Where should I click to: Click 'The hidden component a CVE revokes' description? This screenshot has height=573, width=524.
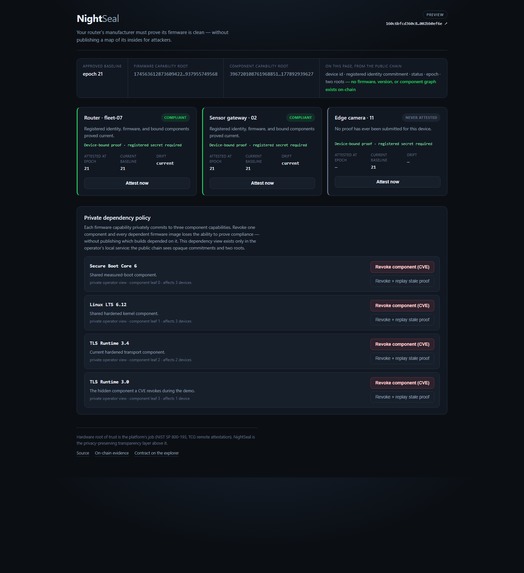[x=142, y=391]
